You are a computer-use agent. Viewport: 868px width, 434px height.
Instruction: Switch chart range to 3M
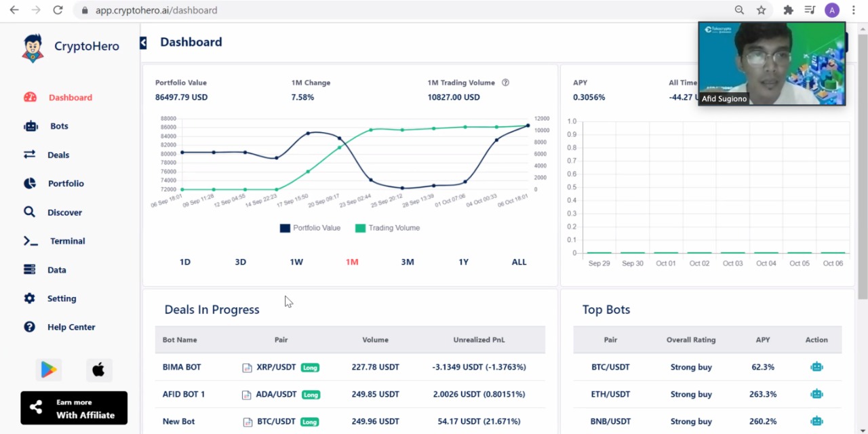pos(408,262)
